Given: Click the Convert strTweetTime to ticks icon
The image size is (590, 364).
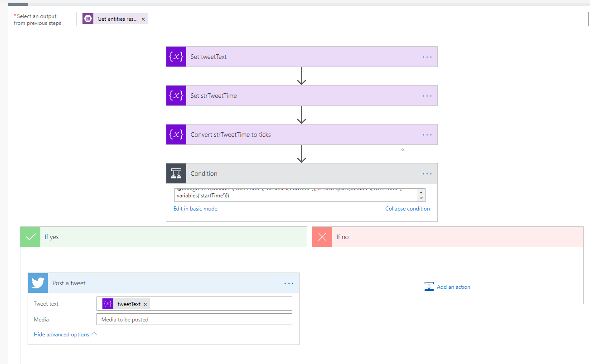Looking at the screenshot, I should point(176,134).
